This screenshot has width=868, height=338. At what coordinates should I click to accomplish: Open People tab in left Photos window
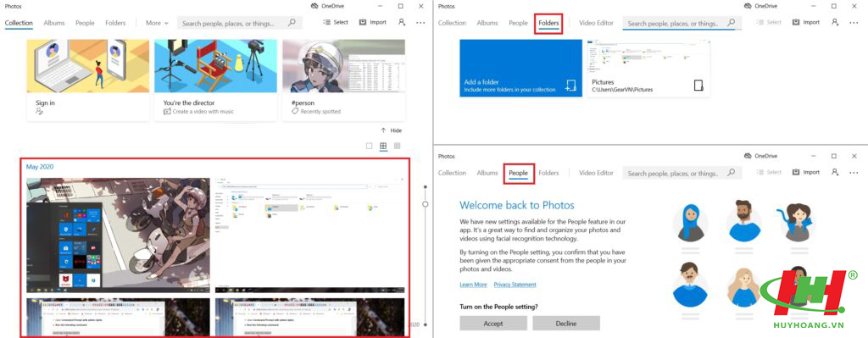click(x=85, y=23)
